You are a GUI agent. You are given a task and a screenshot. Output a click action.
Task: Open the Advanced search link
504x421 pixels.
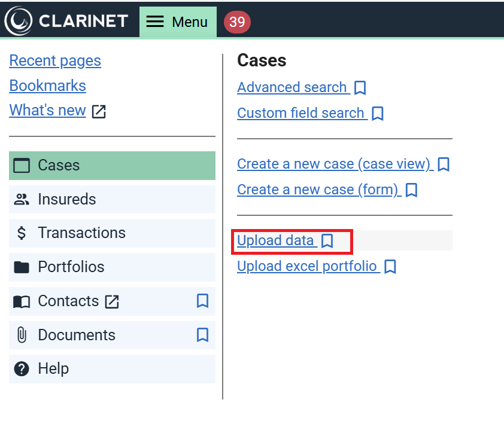292,87
